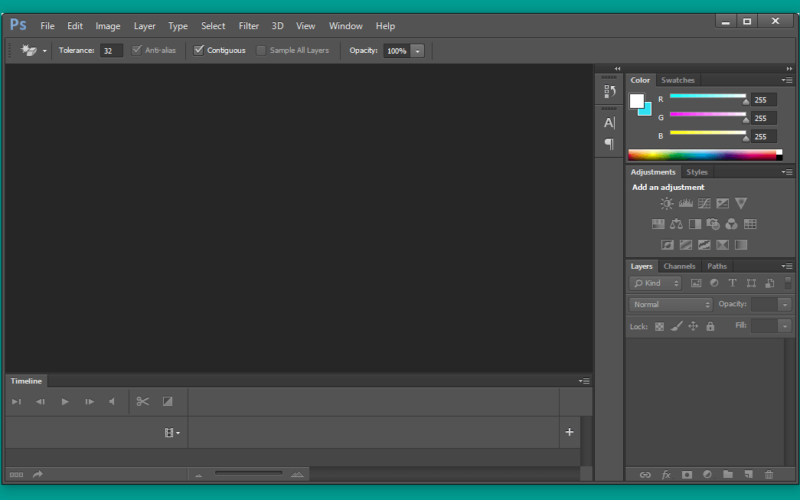
Task: Open the File menu
Action: (x=47, y=26)
